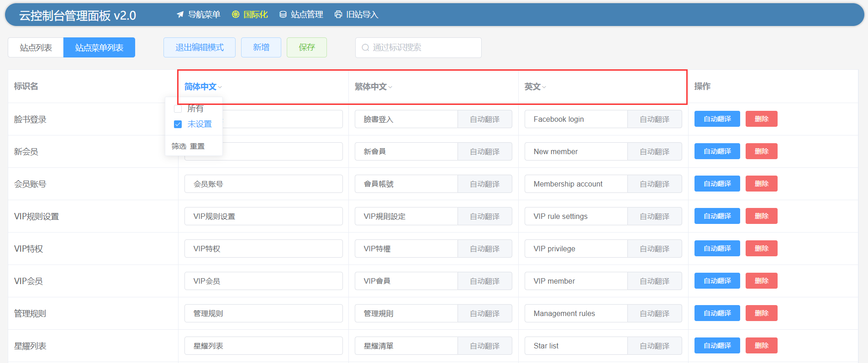Click the database icon beside 站点管理
The width and height of the screenshot is (868, 363).
click(x=283, y=15)
